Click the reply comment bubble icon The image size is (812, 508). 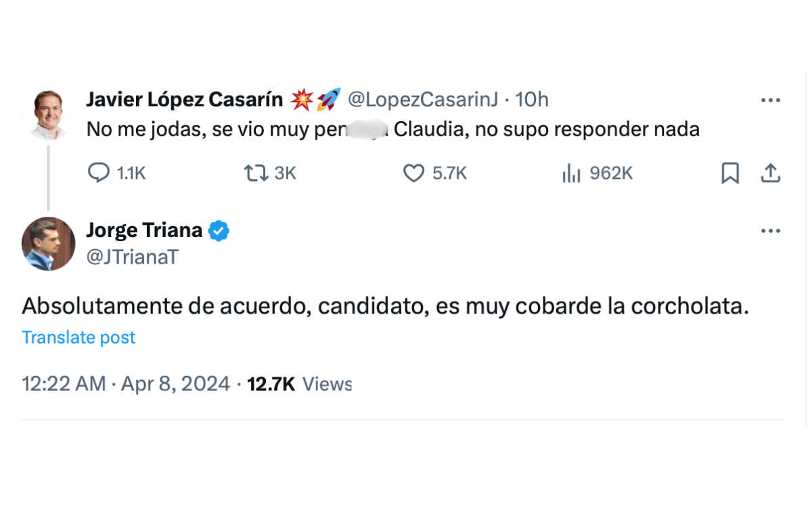[x=99, y=173]
